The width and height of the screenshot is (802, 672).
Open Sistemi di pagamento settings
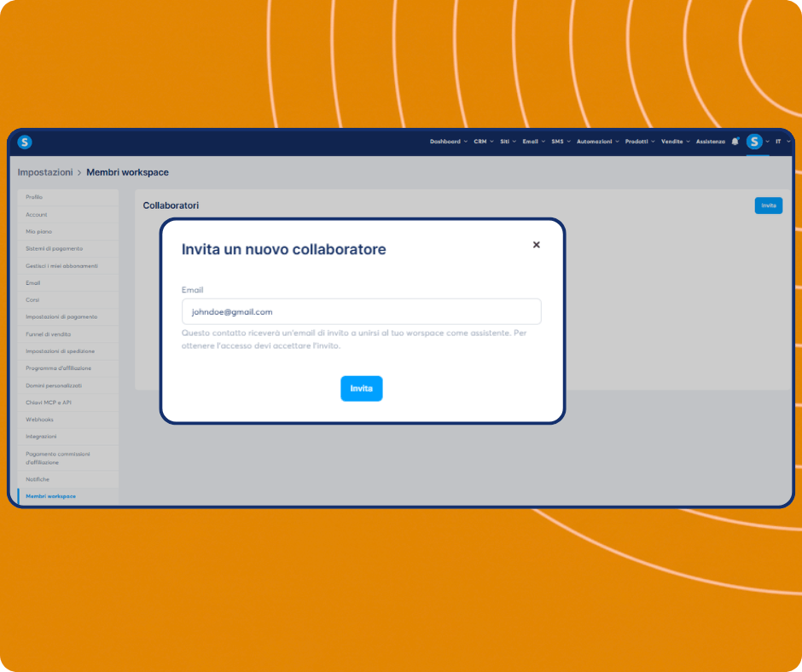tap(68, 248)
